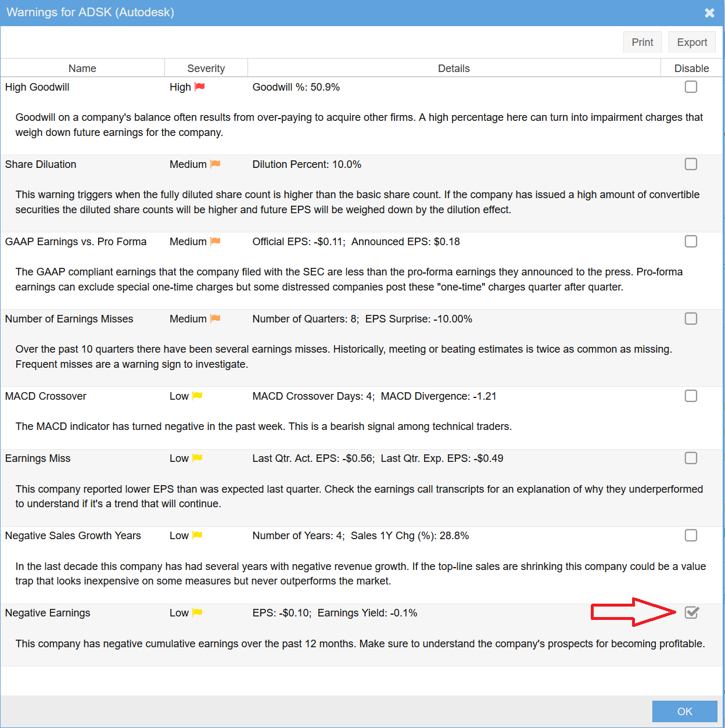This screenshot has width=725, height=728.
Task: Sort by the Severity column header
Action: [206, 68]
